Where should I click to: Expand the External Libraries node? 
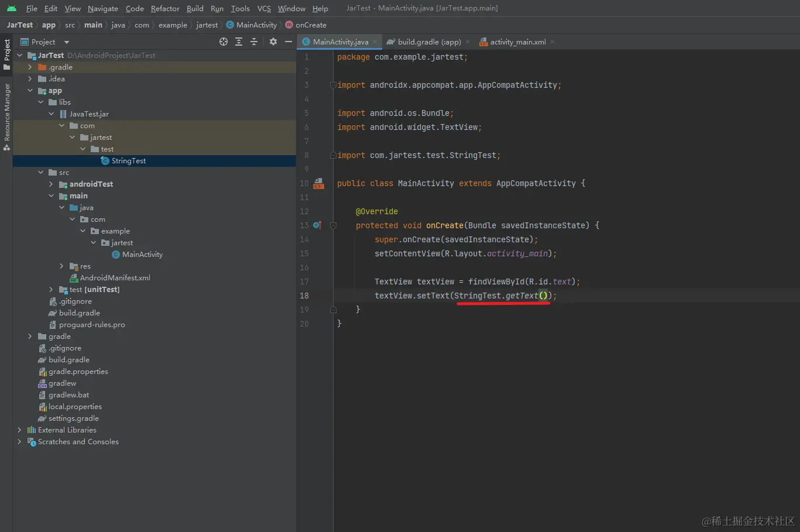(x=19, y=430)
